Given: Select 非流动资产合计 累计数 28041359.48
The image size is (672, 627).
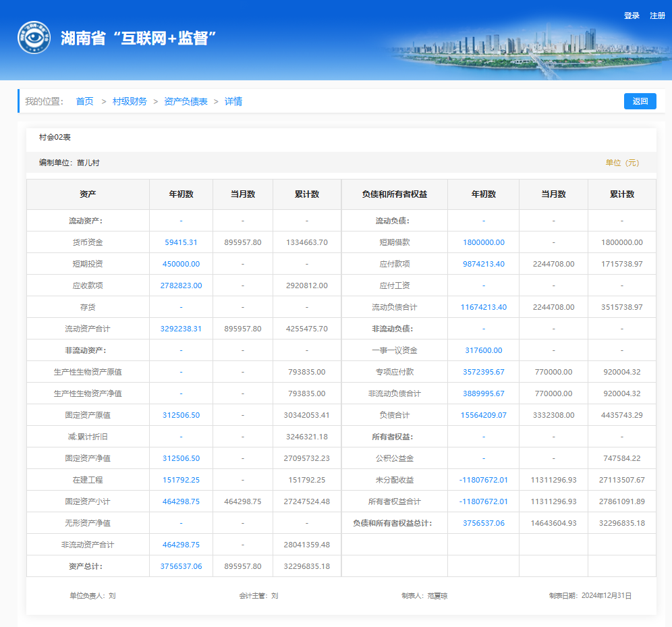Looking at the screenshot, I should click(307, 545).
